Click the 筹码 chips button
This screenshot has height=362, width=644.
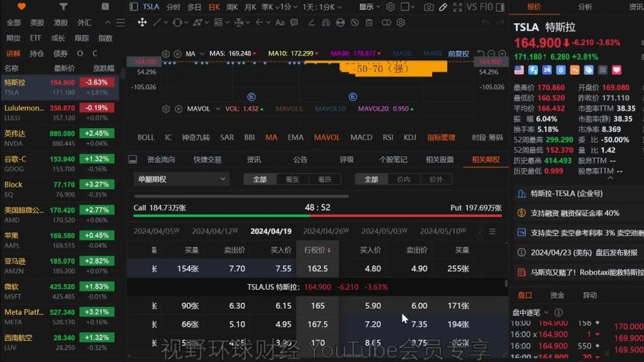pyautogui.click(x=496, y=137)
